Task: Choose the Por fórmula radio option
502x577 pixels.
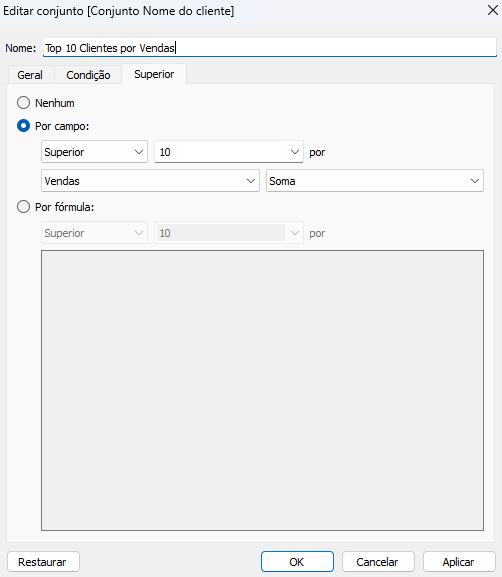Action: point(24,207)
